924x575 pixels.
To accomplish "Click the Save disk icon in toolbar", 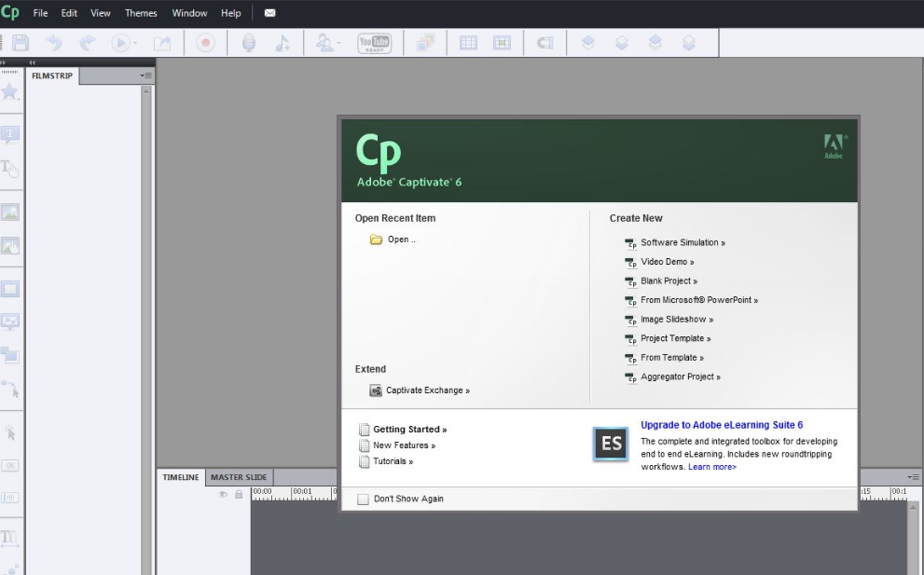I will coord(20,43).
